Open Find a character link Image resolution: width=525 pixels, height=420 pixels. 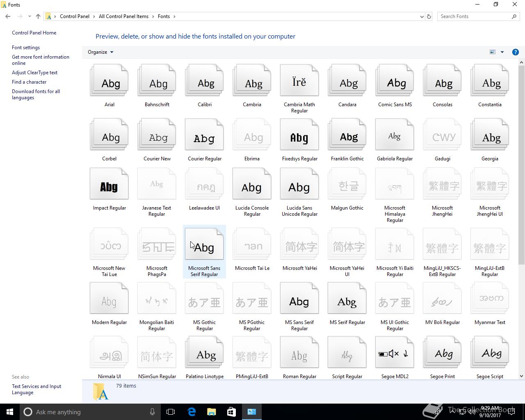pos(29,82)
